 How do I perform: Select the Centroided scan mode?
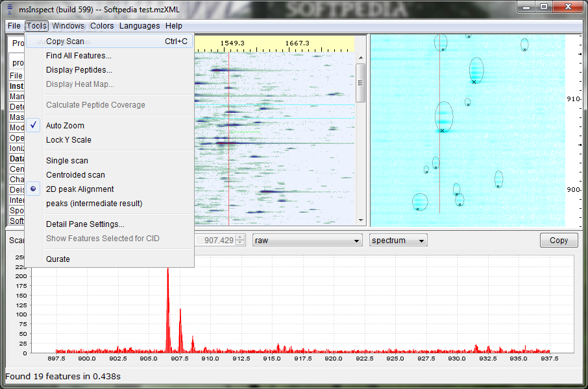coord(110,174)
